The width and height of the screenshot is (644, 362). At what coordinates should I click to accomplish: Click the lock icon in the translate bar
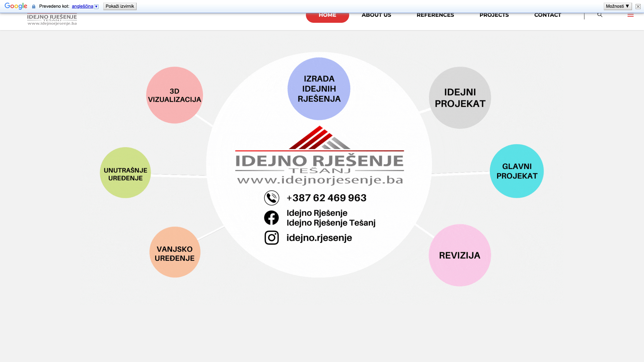(x=34, y=6)
